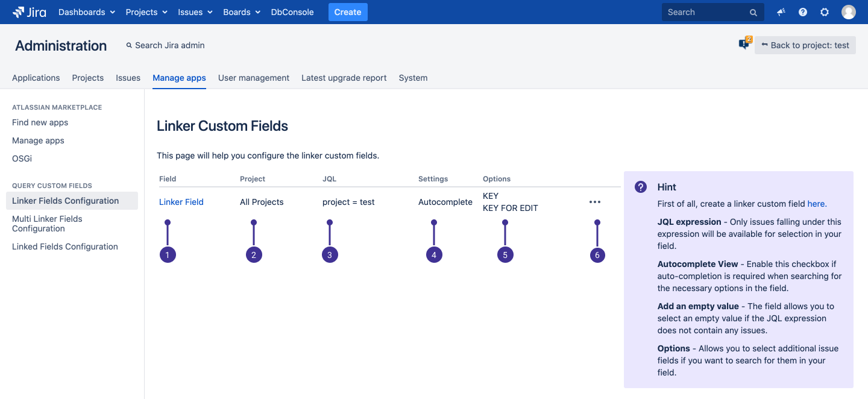Open the Linker Field link

click(181, 202)
